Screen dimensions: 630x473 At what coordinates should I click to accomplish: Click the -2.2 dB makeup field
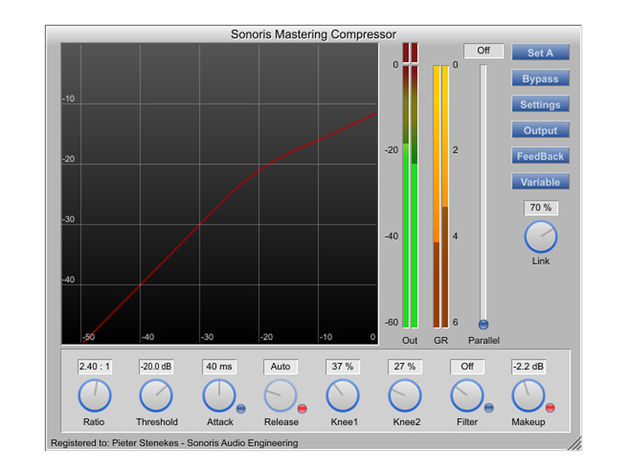click(x=528, y=367)
